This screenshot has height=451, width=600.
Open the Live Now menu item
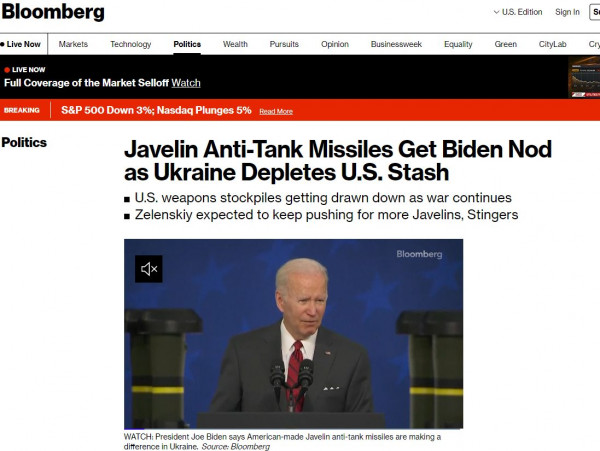click(x=21, y=44)
